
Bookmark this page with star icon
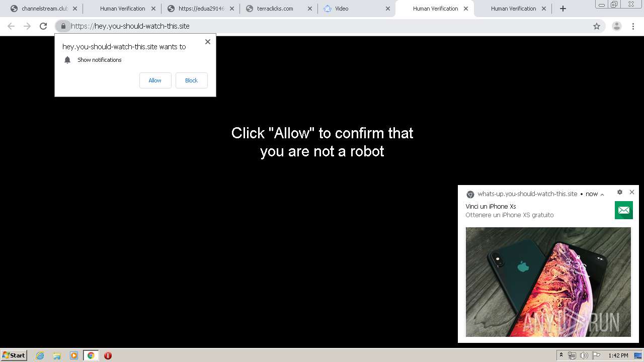[x=597, y=26]
